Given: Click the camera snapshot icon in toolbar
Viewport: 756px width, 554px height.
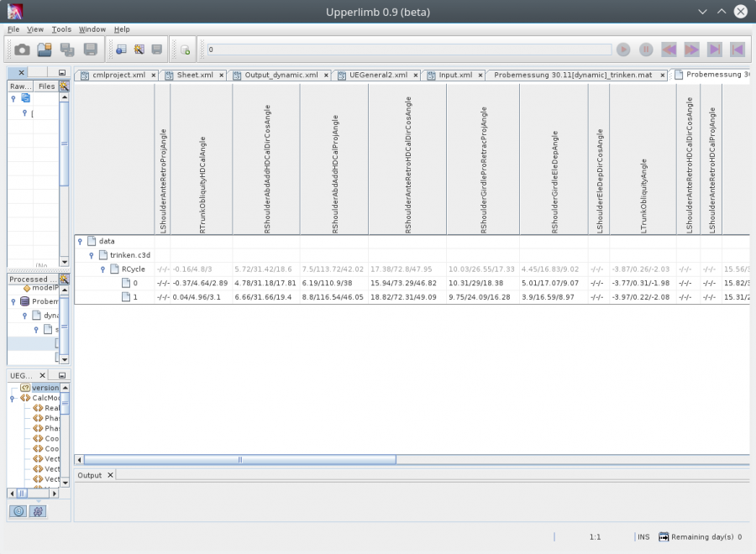Looking at the screenshot, I should pos(22,50).
